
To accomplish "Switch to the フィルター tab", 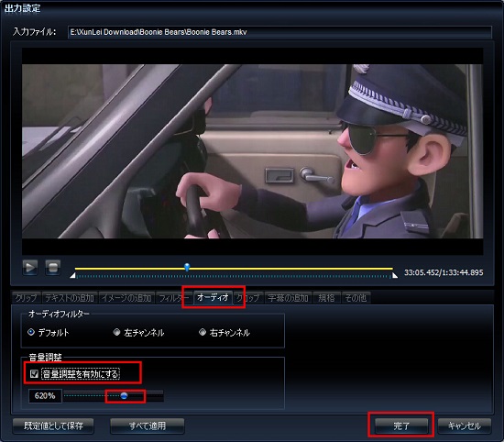I will click(174, 298).
